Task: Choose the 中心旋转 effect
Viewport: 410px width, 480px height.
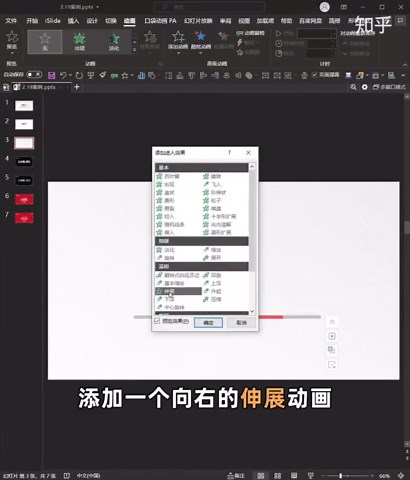Action: pos(171,307)
